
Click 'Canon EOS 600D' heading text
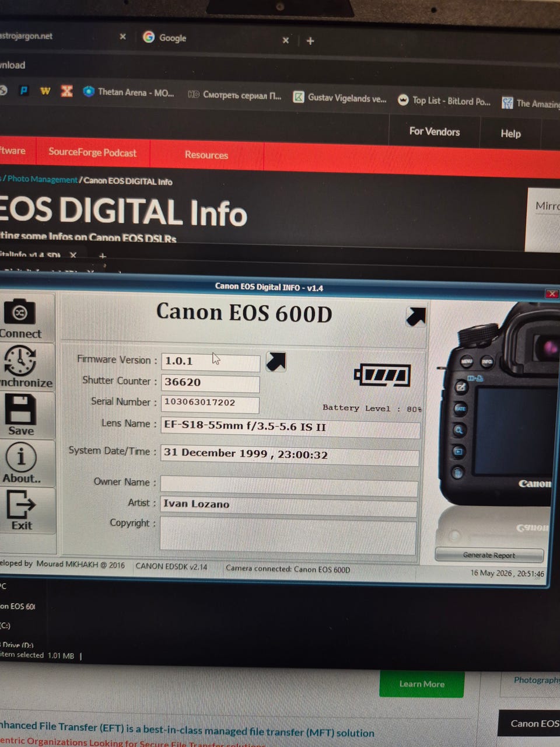[x=244, y=313]
